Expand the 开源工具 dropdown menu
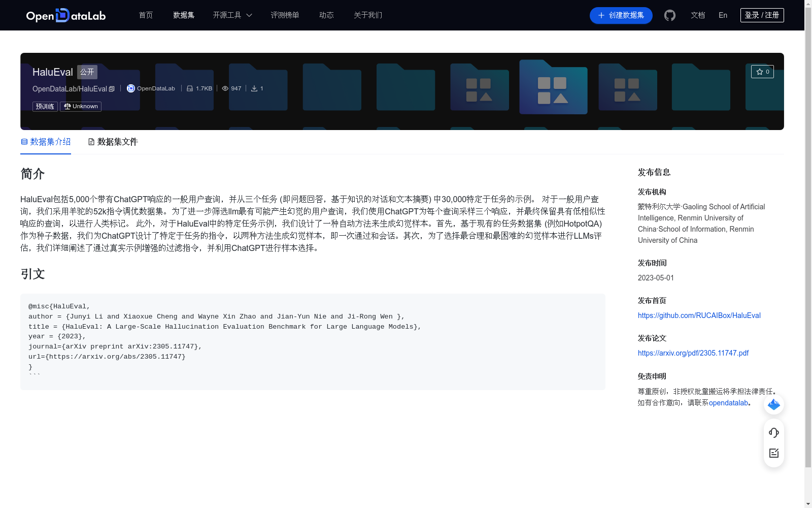Image resolution: width=812 pixels, height=508 pixels. pos(232,15)
